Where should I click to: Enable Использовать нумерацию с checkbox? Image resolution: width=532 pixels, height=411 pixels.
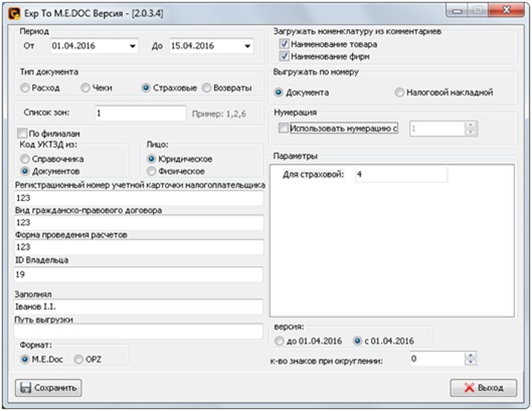(x=284, y=129)
